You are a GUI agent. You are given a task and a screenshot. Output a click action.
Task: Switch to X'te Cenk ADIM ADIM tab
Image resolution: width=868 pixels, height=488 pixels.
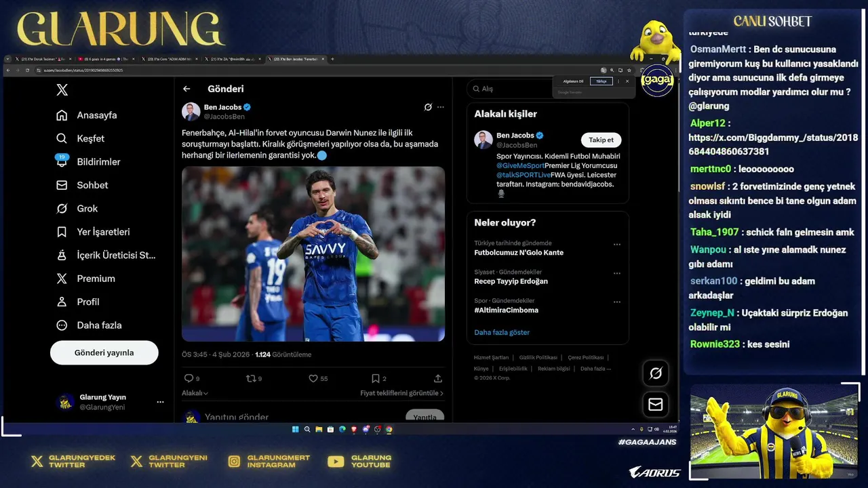point(170,59)
